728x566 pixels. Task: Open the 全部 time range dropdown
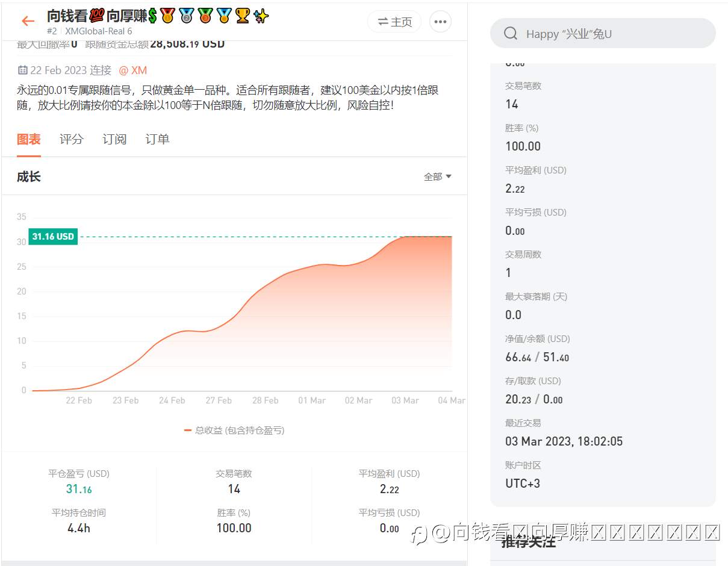coord(438,176)
